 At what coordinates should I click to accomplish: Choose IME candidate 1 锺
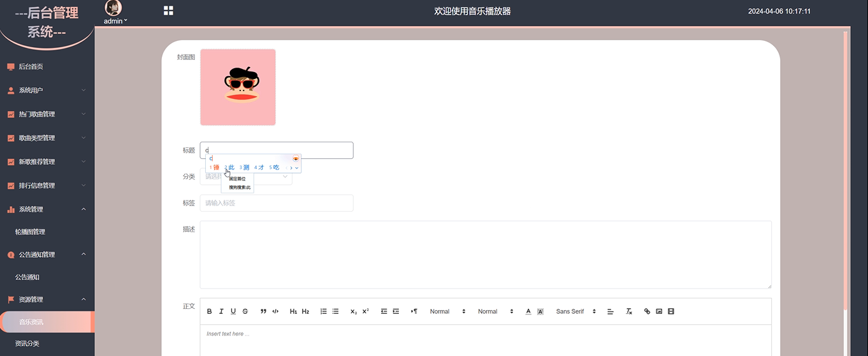215,167
